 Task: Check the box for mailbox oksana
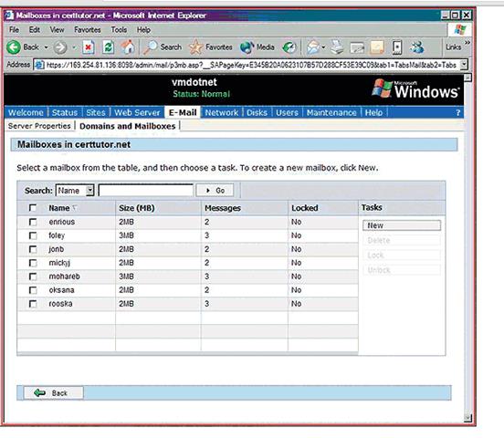33,290
